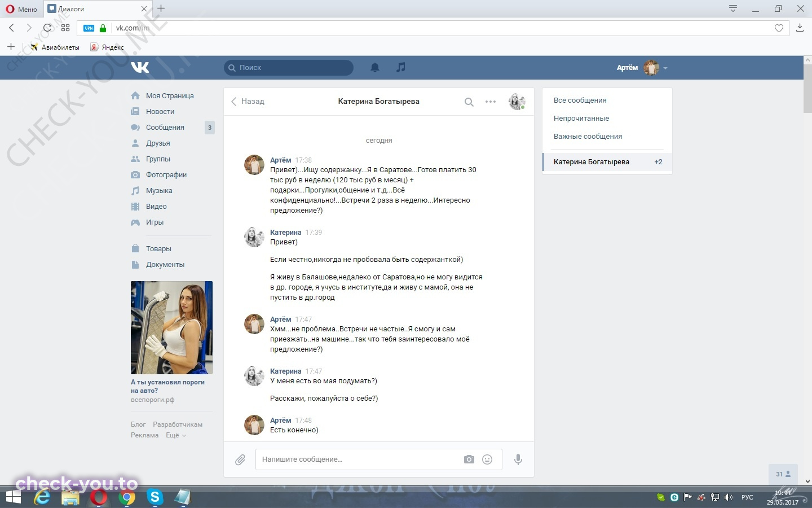Open Катерина Богатырева's avatar in chat header
812x508 pixels.
517,102
